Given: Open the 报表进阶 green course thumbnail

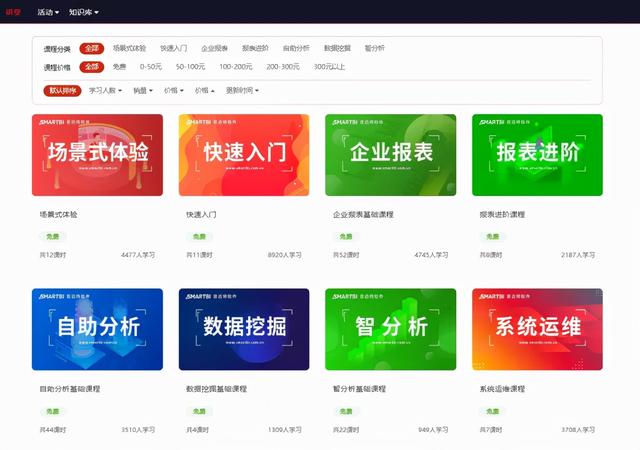Looking at the screenshot, I should 537,155.
